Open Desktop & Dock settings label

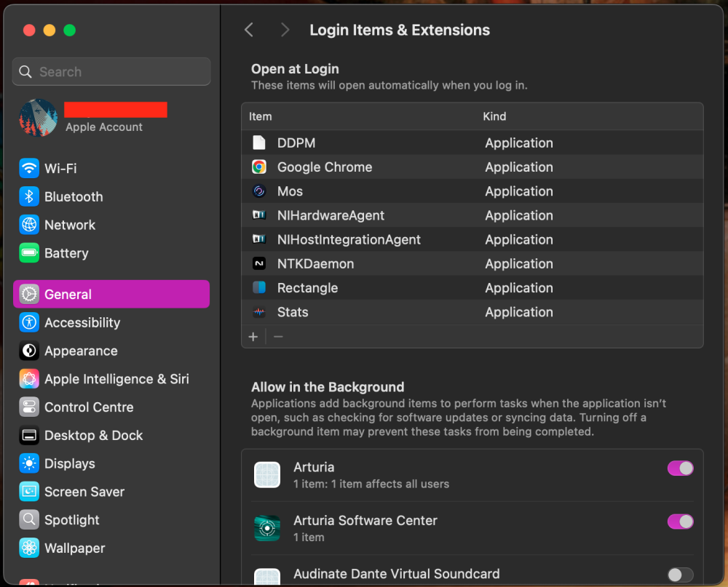(x=94, y=436)
